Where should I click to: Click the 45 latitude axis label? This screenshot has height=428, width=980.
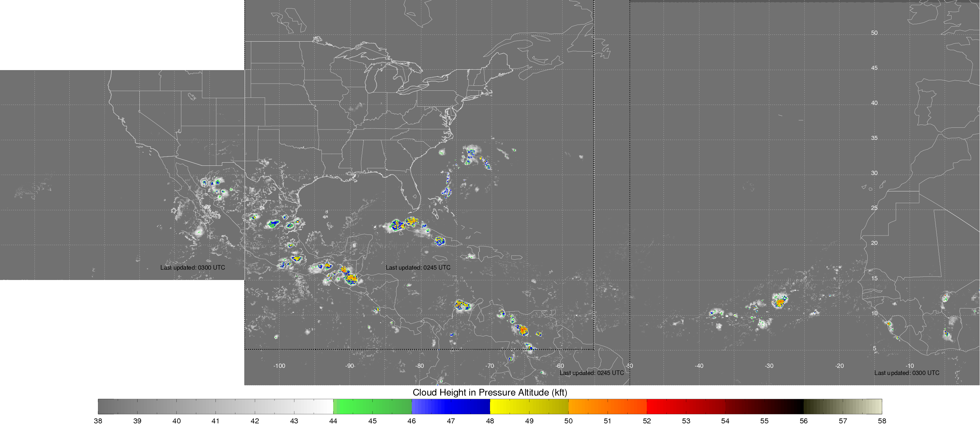874,68
